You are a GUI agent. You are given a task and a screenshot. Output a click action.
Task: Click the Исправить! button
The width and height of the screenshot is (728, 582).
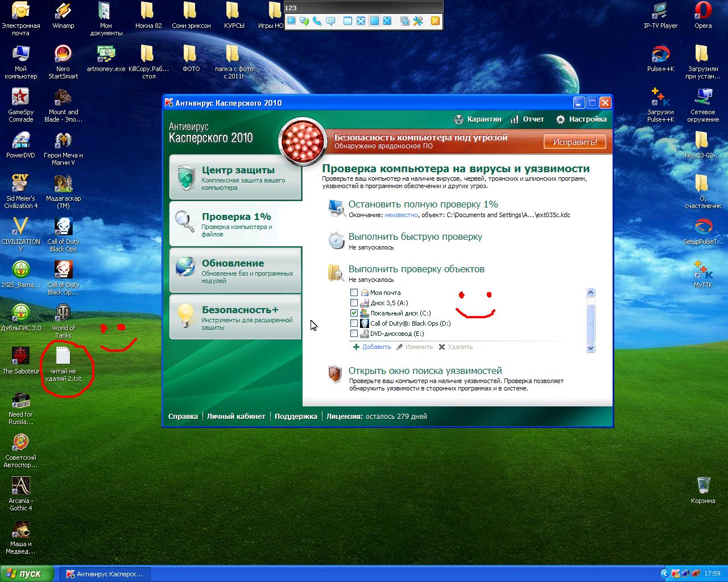tap(574, 142)
